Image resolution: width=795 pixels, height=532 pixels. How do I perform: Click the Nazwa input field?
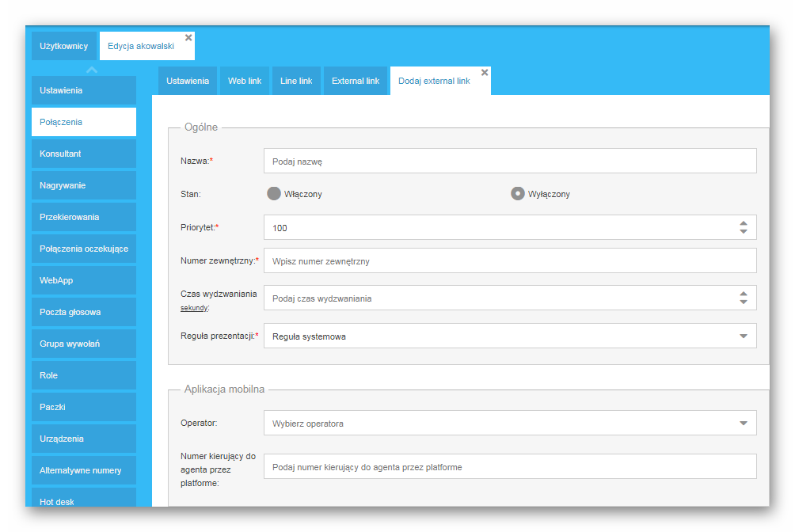pos(510,161)
